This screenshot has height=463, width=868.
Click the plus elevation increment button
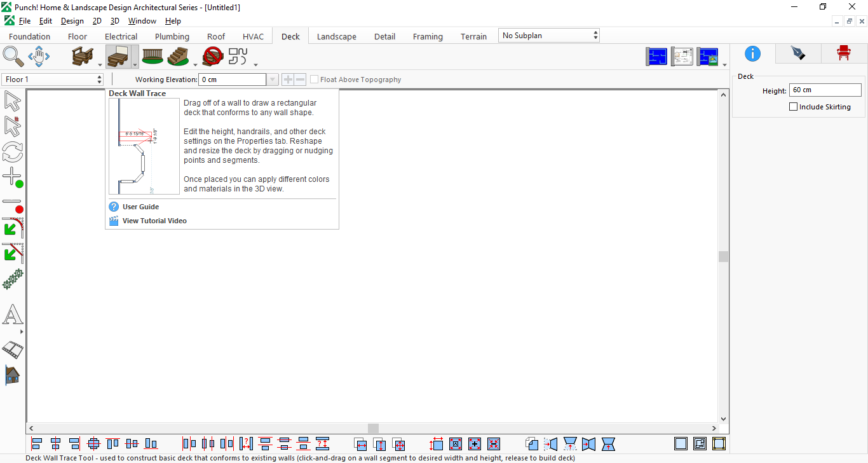coord(288,79)
